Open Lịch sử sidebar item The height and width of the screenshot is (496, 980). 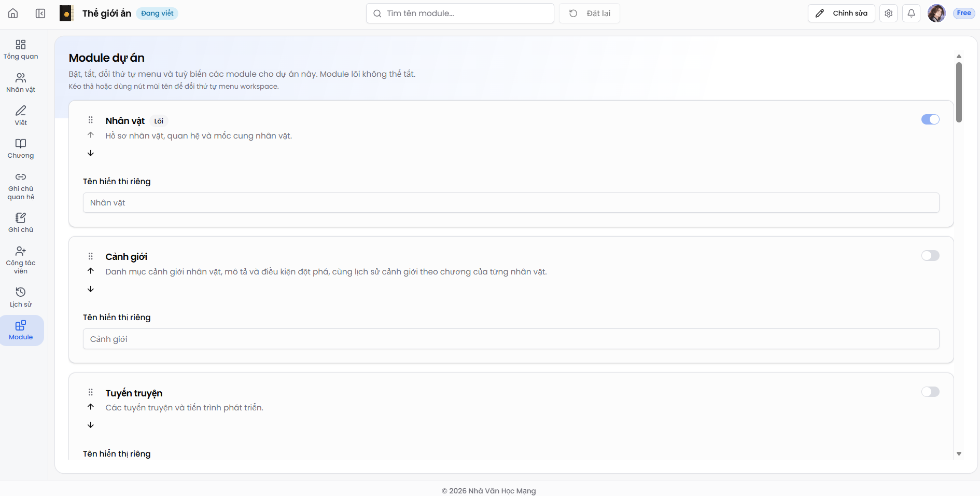(x=21, y=298)
